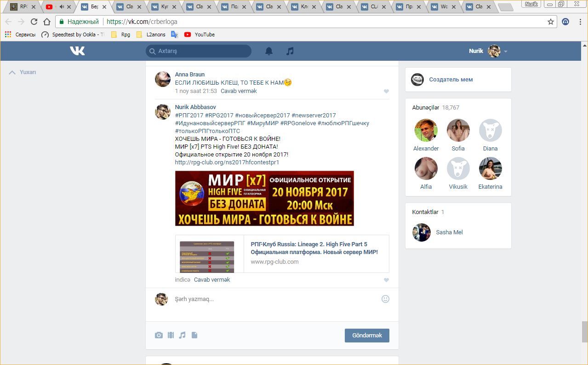
Task: Attach a document file icon
Action: pyautogui.click(x=194, y=335)
